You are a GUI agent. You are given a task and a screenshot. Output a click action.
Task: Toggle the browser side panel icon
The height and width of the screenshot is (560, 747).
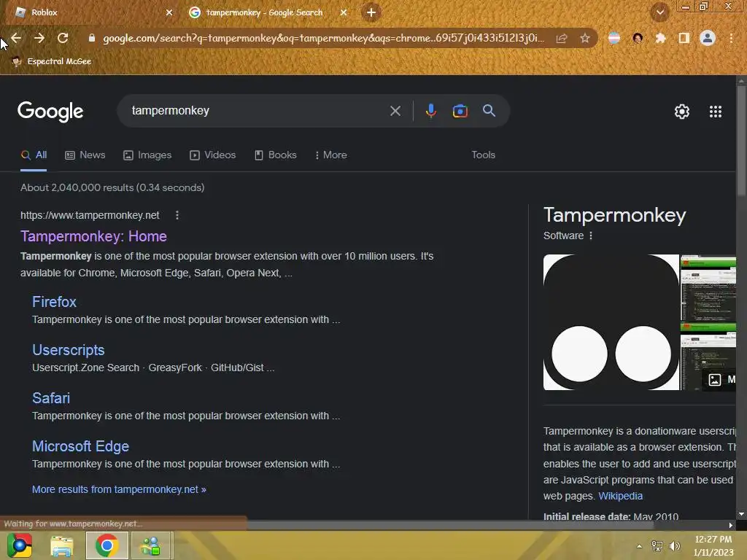684,38
